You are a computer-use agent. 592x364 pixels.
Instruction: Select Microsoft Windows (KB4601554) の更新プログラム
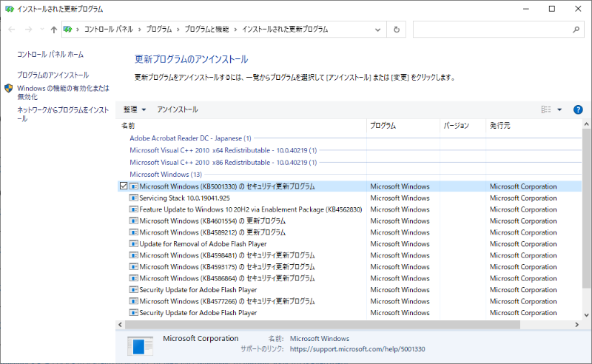[x=212, y=221]
